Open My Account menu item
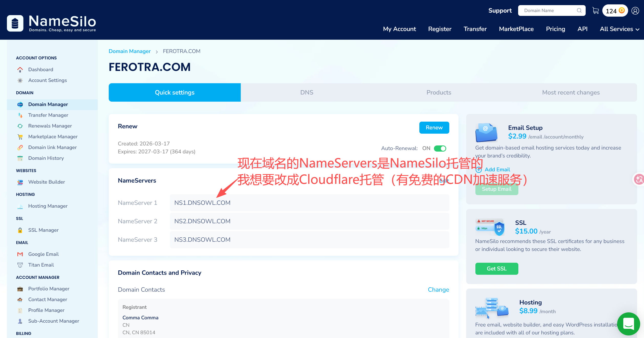Viewport: 644px width, 338px height. 399,29
